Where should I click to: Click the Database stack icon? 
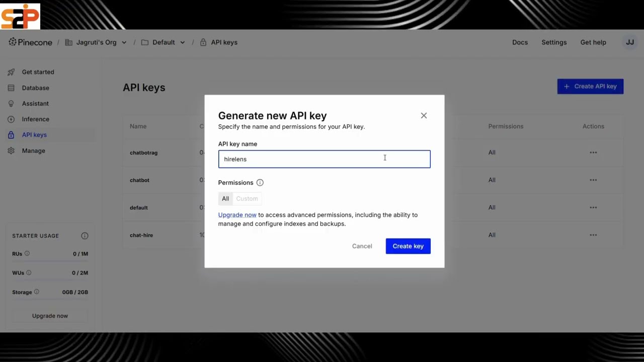point(11,87)
